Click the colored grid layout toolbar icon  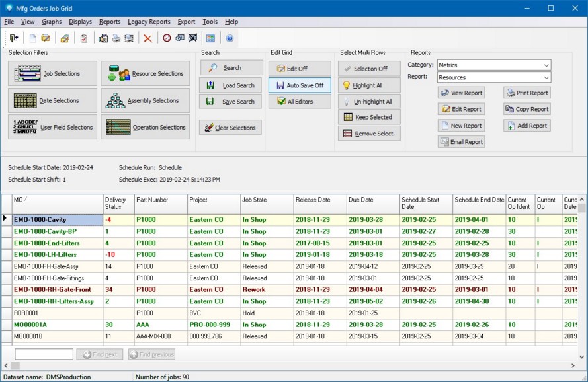tap(210, 38)
